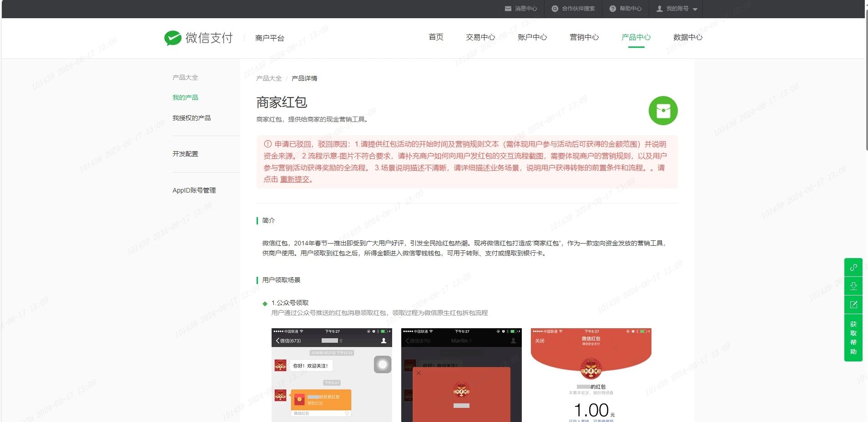Click the 获取帮助 get help button

pyautogui.click(x=853, y=338)
